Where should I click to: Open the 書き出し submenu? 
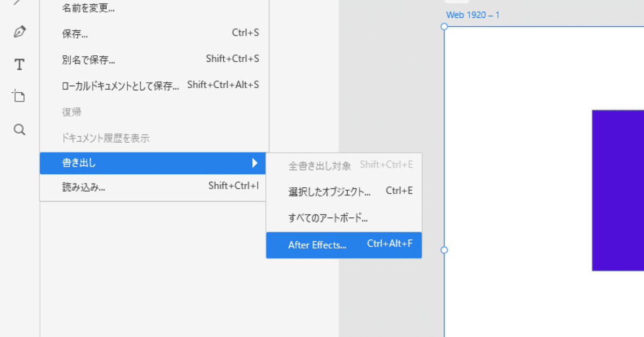[153, 163]
